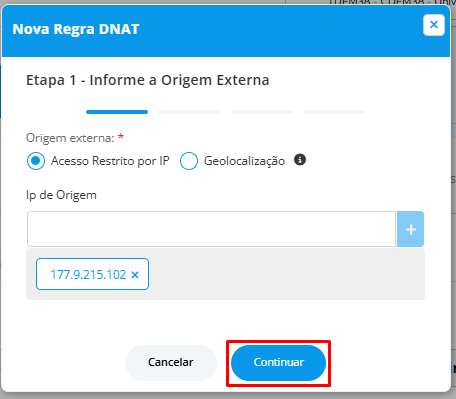Select Acesso Restrito por IP radio option
The image size is (456, 399).
click(x=36, y=161)
